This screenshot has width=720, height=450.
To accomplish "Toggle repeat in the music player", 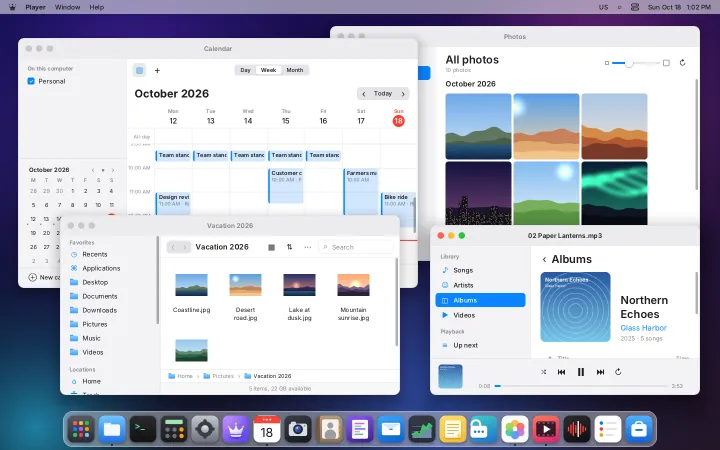I will (618, 372).
